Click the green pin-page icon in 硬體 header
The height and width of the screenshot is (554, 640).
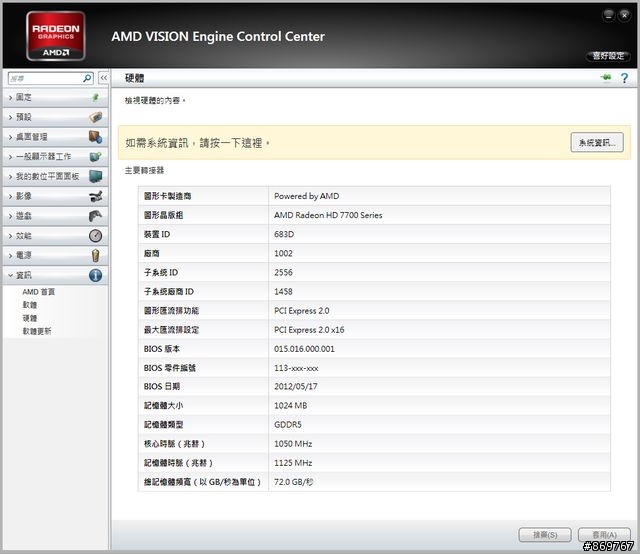coord(606,77)
